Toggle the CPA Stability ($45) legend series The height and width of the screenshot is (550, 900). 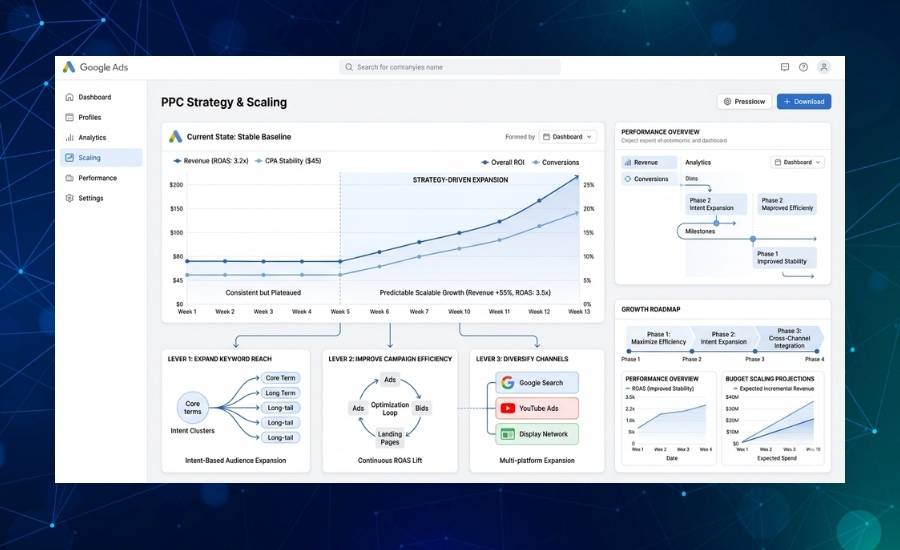(x=288, y=161)
